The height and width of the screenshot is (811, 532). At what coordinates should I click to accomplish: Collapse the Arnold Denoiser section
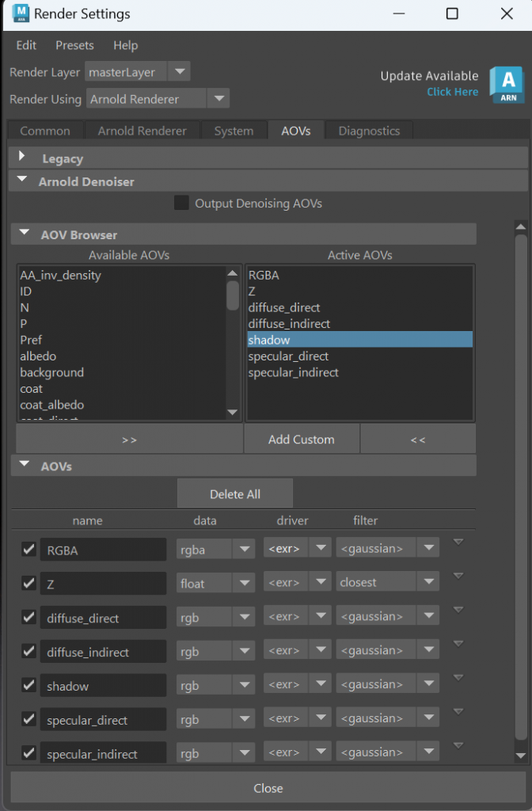click(x=21, y=179)
